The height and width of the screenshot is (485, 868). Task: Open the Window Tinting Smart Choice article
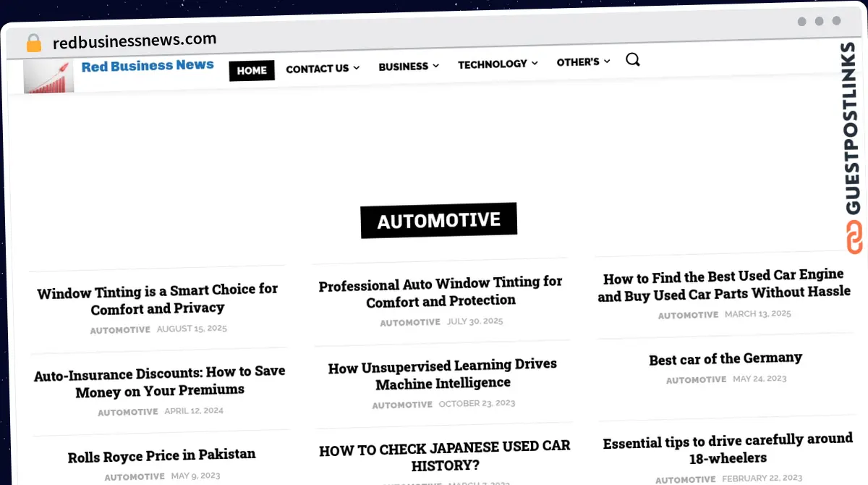pyautogui.click(x=158, y=299)
